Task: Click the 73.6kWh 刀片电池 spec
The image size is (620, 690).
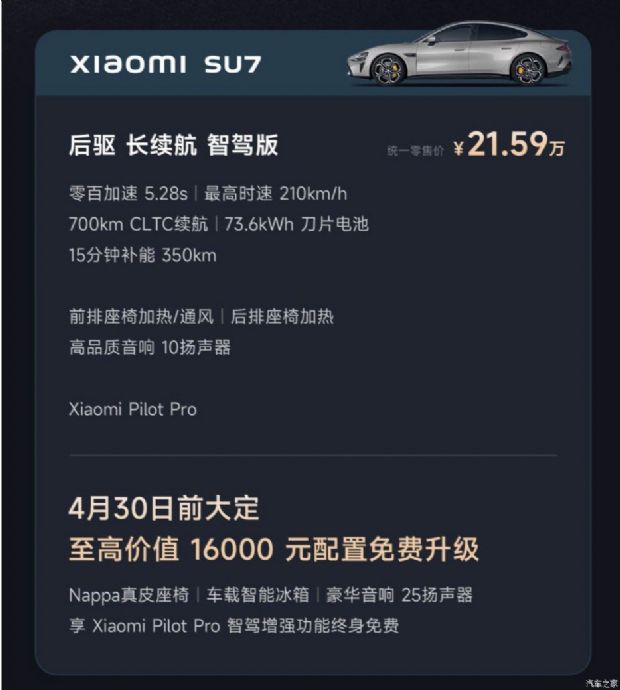Action: (296, 224)
